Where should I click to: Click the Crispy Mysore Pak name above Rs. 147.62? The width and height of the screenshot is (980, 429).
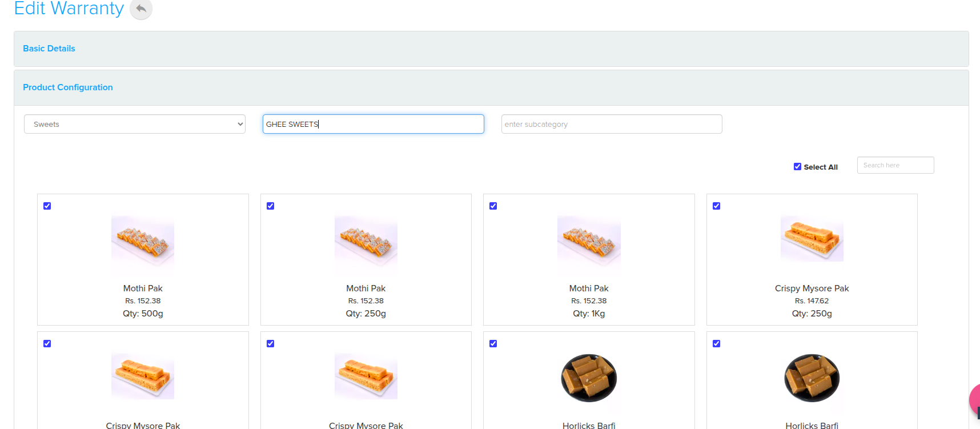[812, 288]
